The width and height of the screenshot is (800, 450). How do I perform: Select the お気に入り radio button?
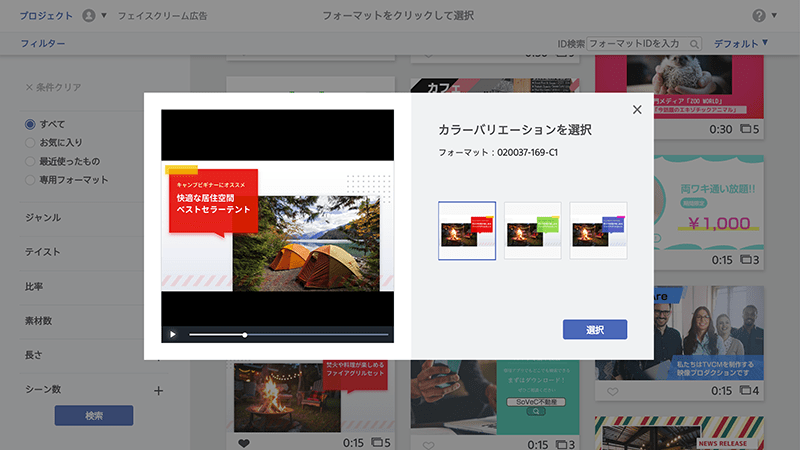[x=30, y=143]
